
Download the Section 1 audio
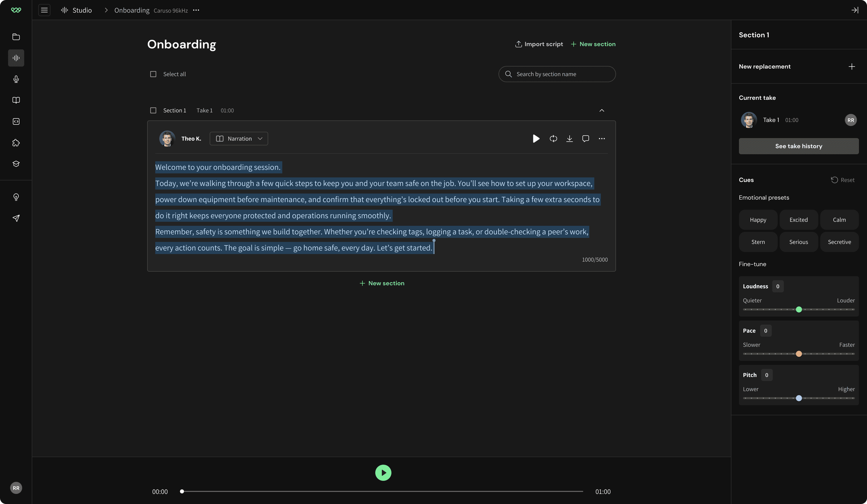pos(569,139)
